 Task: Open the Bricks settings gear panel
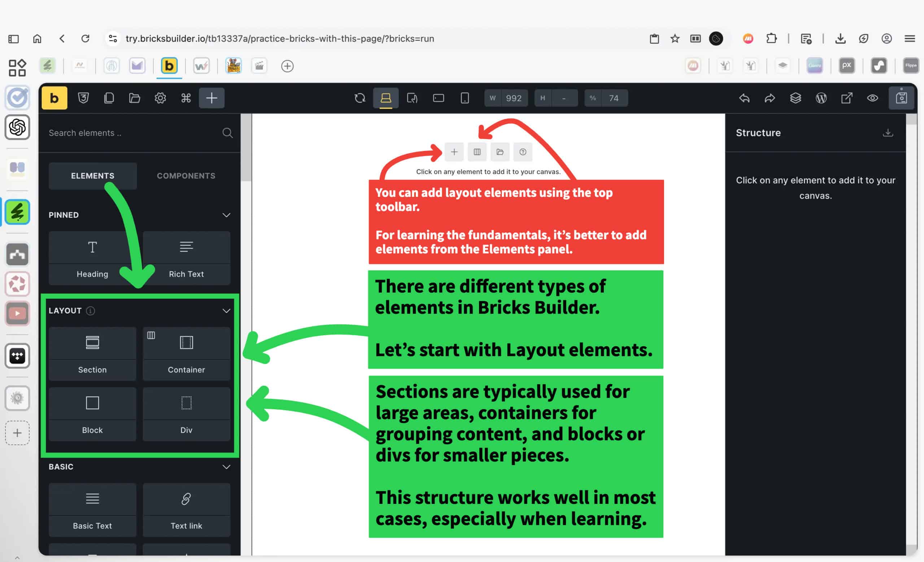pyautogui.click(x=160, y=98)
